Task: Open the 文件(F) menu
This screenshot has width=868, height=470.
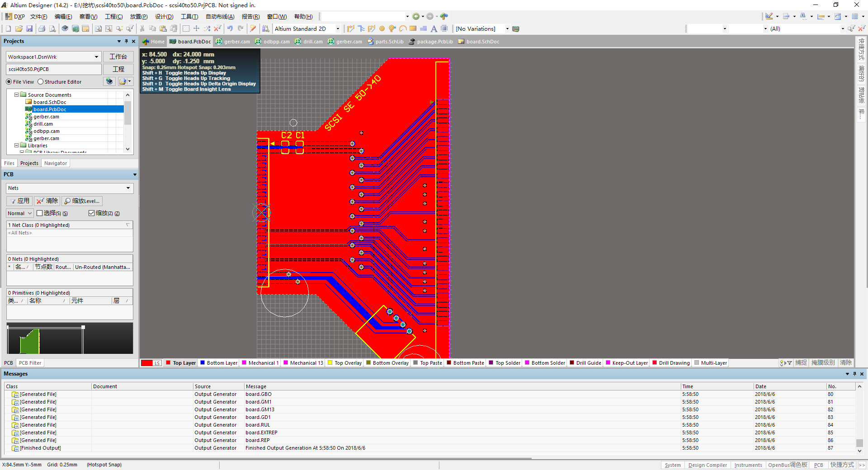Action: point(39,17)
